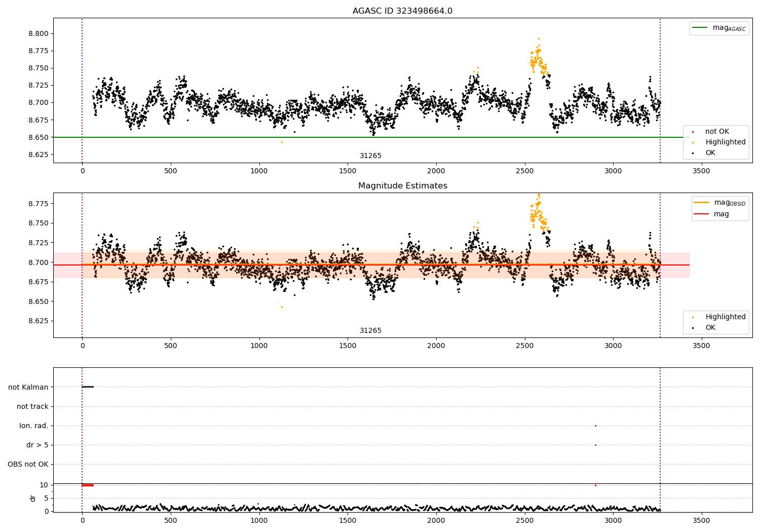Select the mag AGASC legend entry
The height and width of the screenshot is (532, 760).
[719, 28]
